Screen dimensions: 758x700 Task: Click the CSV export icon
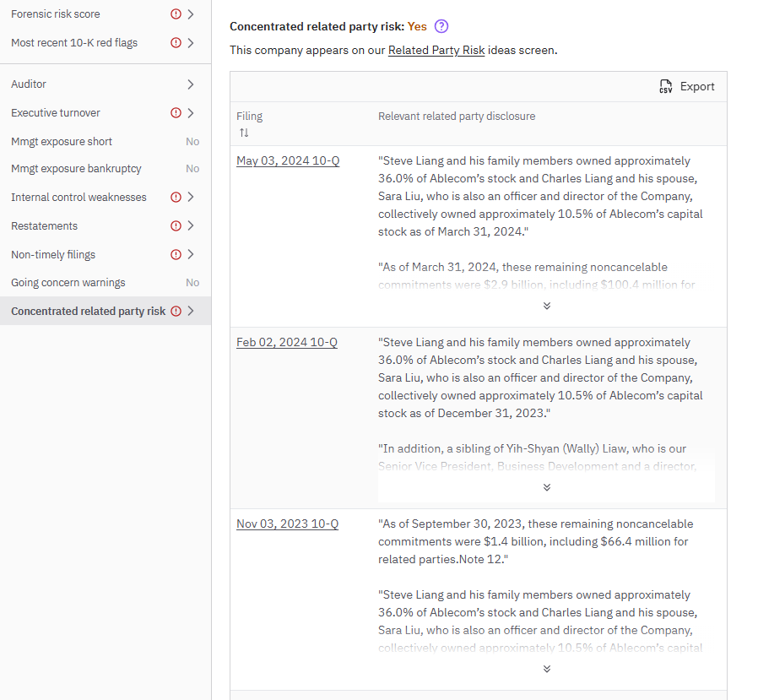[666, 87]
